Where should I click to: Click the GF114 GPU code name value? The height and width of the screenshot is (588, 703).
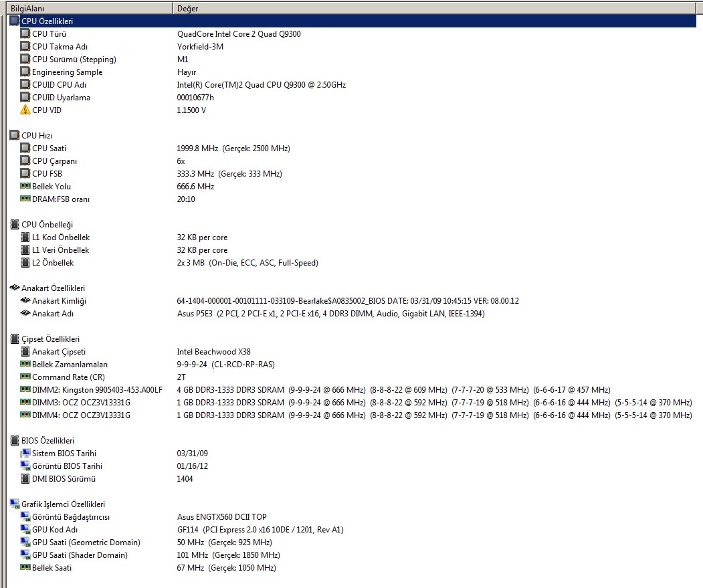click(x=260, y=529)
